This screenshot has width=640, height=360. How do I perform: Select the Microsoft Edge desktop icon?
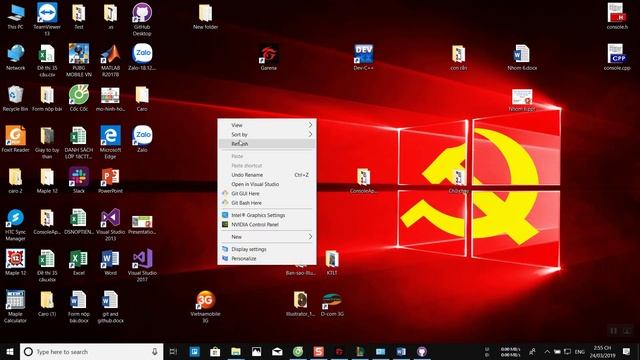(x=110, y=142)
